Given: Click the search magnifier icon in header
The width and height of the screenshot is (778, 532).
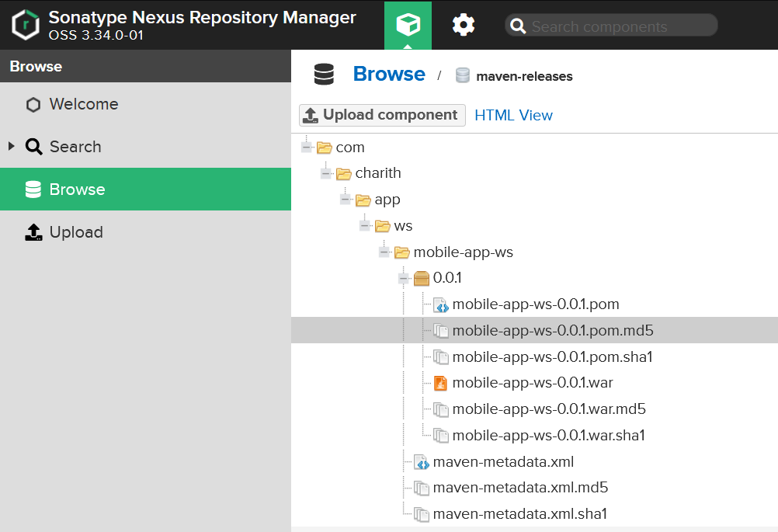Looking at the screenshot, I should [x=518, y=26].
